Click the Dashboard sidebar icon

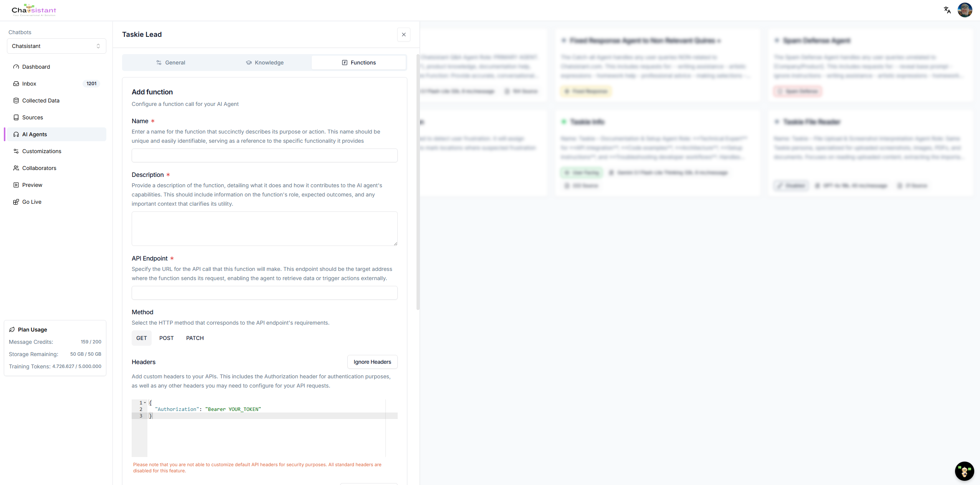pos(16,67)
